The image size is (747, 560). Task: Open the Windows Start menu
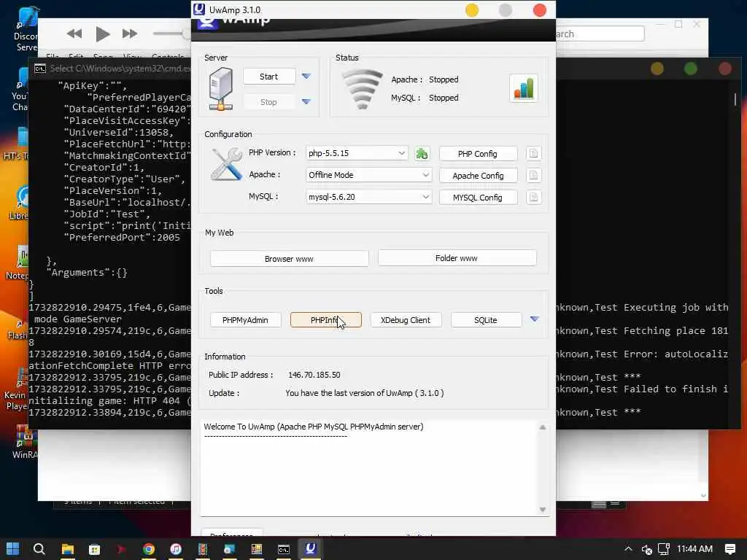point(13,549)
